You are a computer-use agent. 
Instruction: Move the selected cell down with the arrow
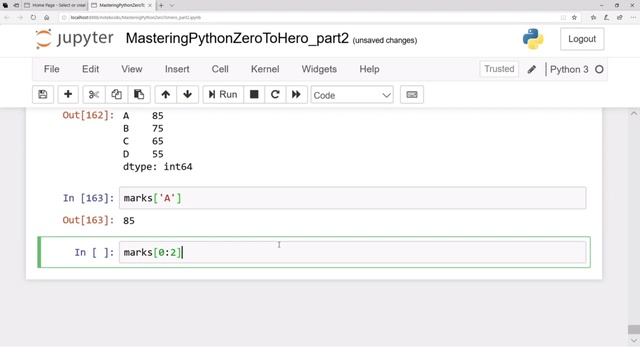tap(187, 95)
